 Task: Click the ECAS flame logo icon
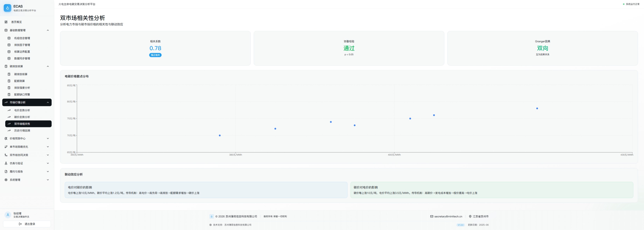coord(8,8)
